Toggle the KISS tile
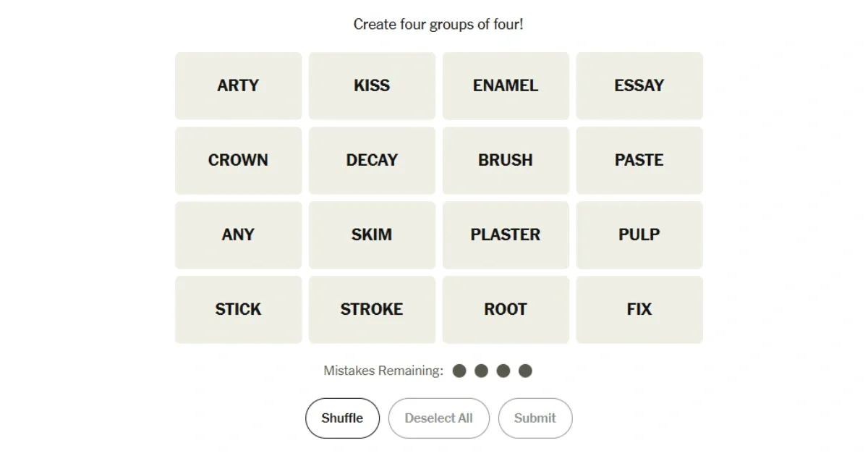The height and width of the screenshot is (456, 868). pyautogui.click(x=372, y=85)
